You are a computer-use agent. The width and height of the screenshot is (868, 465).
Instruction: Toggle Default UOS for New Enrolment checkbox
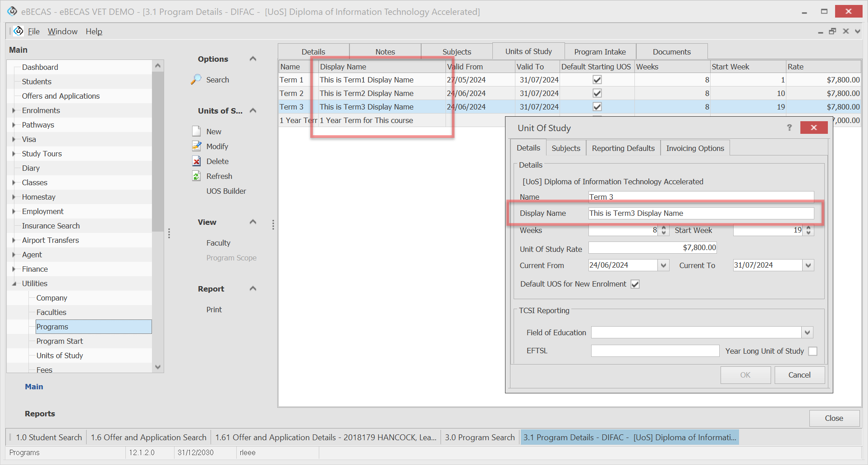(635, 284)
